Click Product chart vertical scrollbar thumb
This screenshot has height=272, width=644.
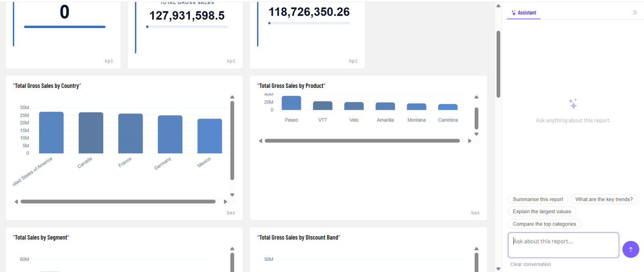point(477,118)
